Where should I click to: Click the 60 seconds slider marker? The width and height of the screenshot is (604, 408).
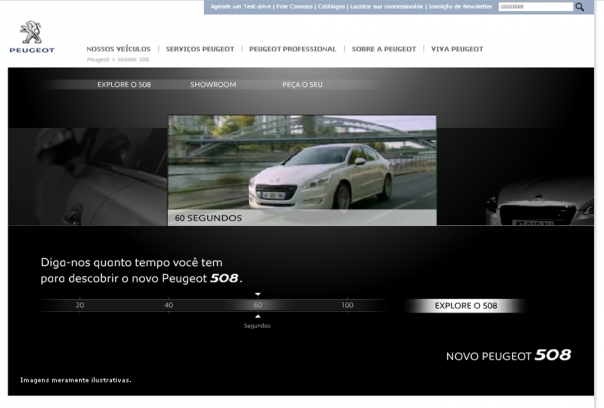pos(258,305)
